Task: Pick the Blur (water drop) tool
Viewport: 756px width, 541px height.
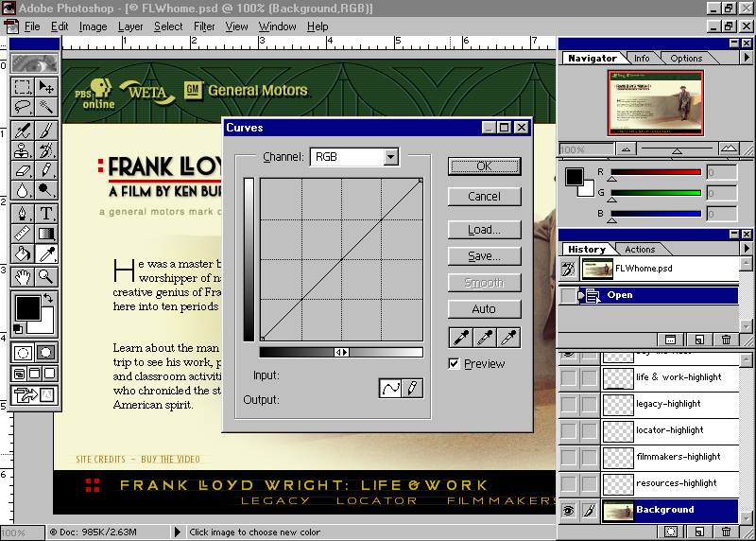Action: (x=22, y=190)
